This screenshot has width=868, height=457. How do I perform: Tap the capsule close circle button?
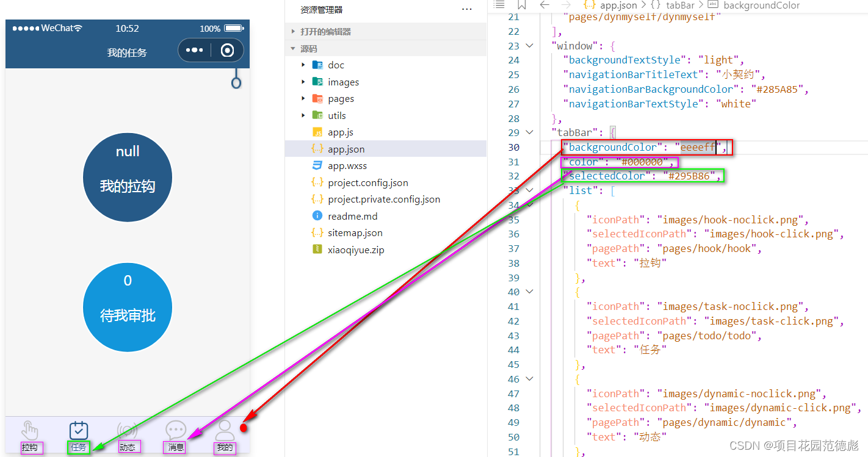coord(227,50)
